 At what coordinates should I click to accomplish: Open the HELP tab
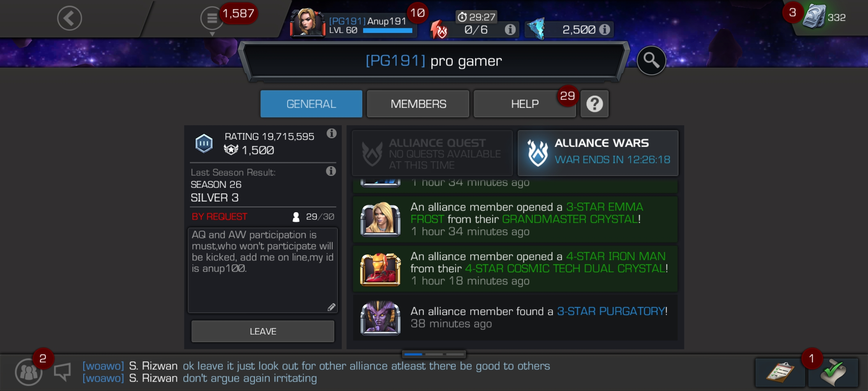pyautogui.click(x=524, y=104)
